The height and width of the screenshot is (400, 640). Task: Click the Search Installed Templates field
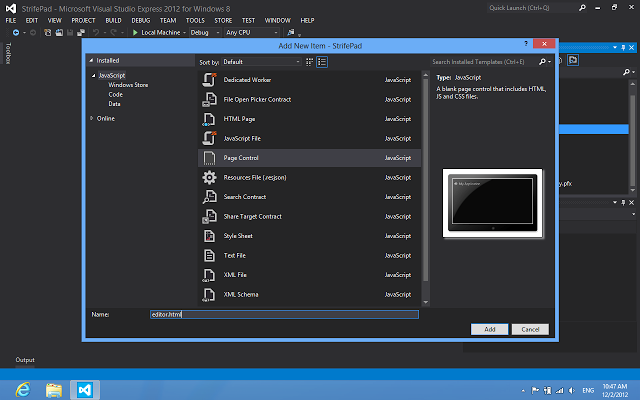point(484,62)
